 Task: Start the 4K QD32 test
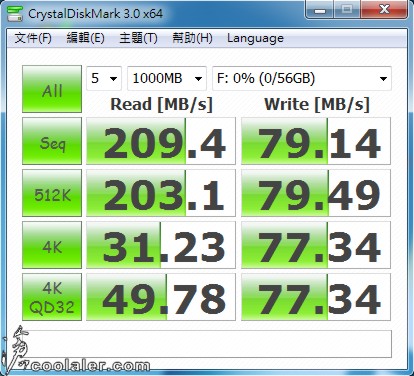click(x=52, y=297)
